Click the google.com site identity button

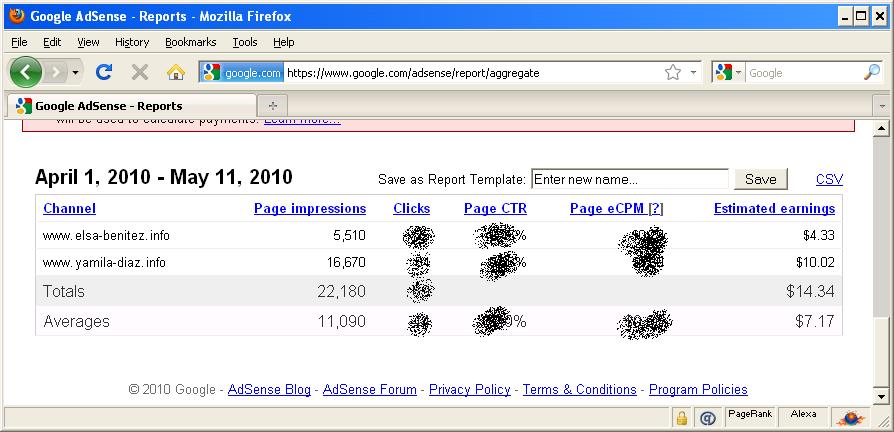click(x=242, y=72)
